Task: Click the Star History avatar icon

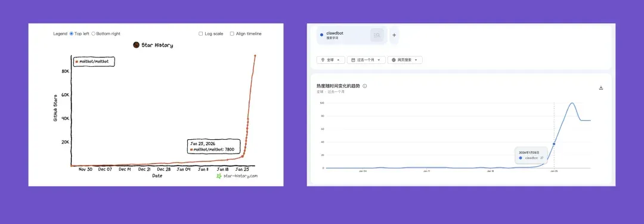Action: coord(137,45)
